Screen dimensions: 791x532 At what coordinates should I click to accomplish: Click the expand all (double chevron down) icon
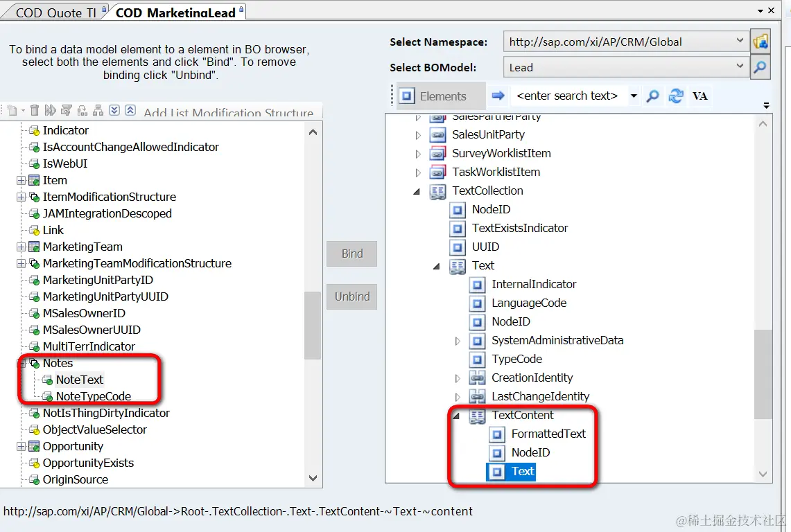coord(114,110)
